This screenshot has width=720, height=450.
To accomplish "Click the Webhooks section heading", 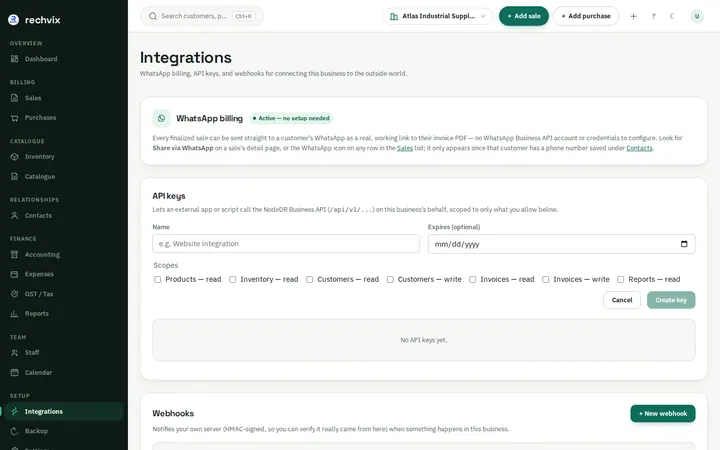I will [x=173, y=413].
